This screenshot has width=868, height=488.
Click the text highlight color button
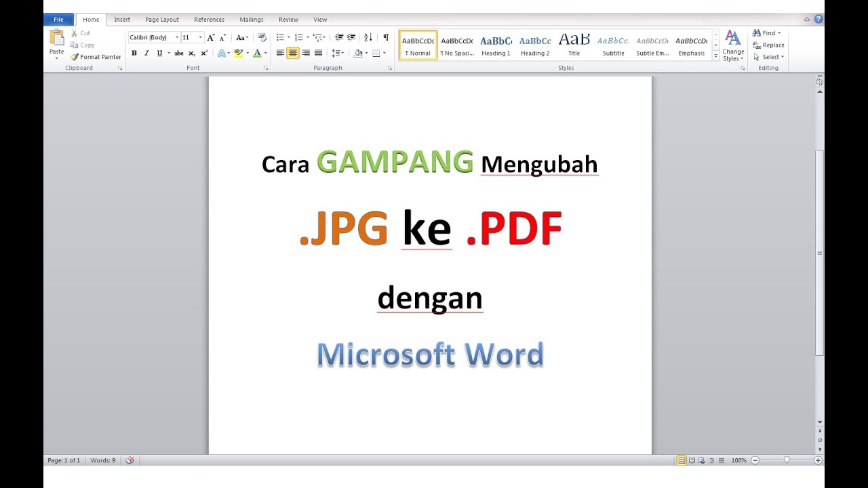pyautogui.click(x=238, y=53)
